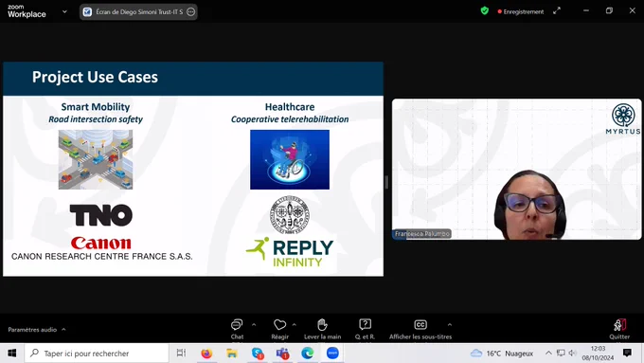Open Task View in the taskbar

[x=181, y=354]
